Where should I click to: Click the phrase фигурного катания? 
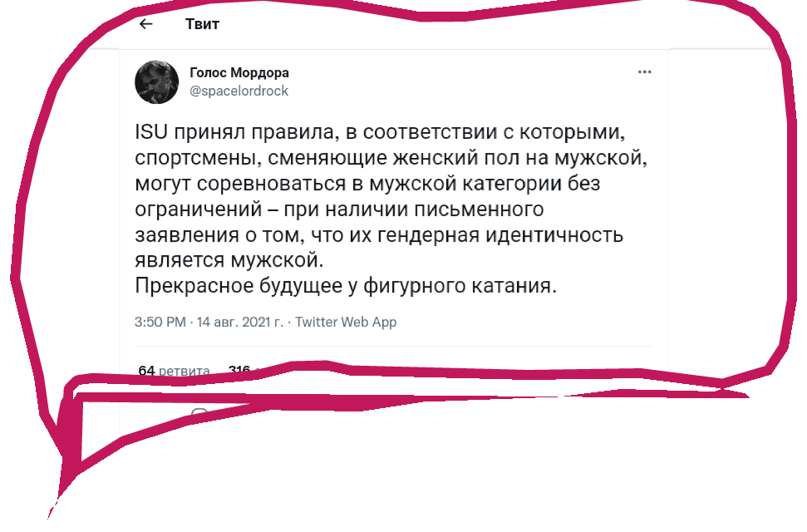(460, 286)
